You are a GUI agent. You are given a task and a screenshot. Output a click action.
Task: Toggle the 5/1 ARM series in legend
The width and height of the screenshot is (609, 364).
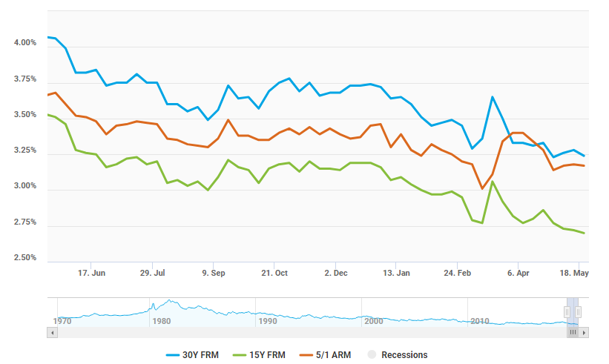click(325, 354)
